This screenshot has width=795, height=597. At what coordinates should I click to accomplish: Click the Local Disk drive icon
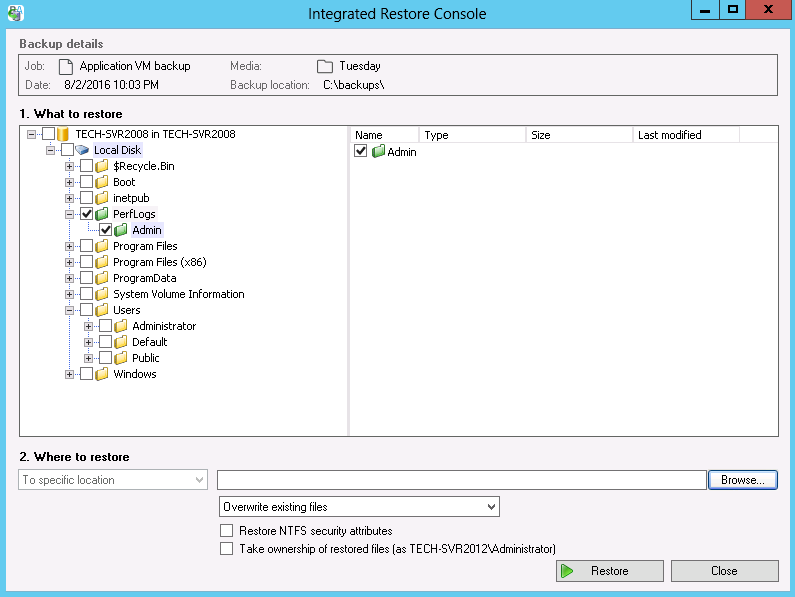(82, 150)
